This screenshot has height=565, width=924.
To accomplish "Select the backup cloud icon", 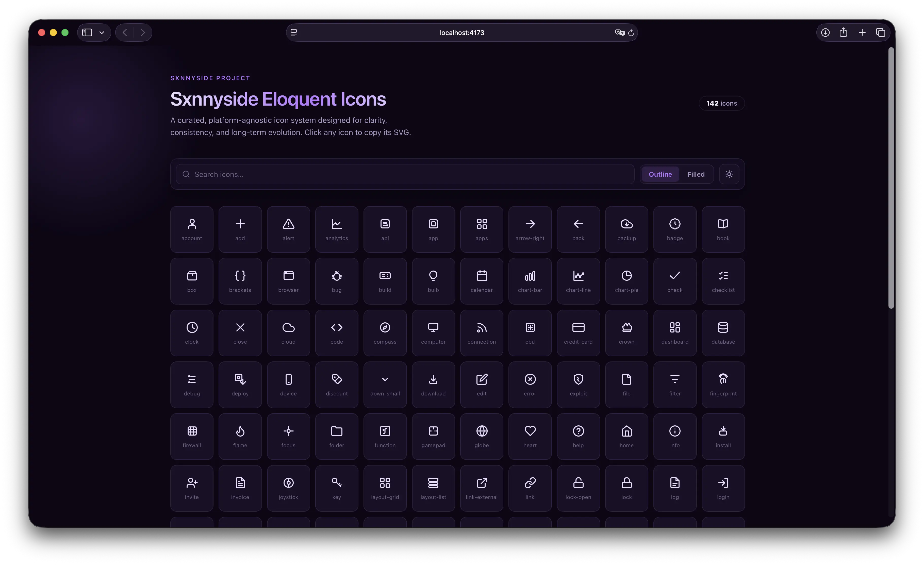I will point(627,229).
